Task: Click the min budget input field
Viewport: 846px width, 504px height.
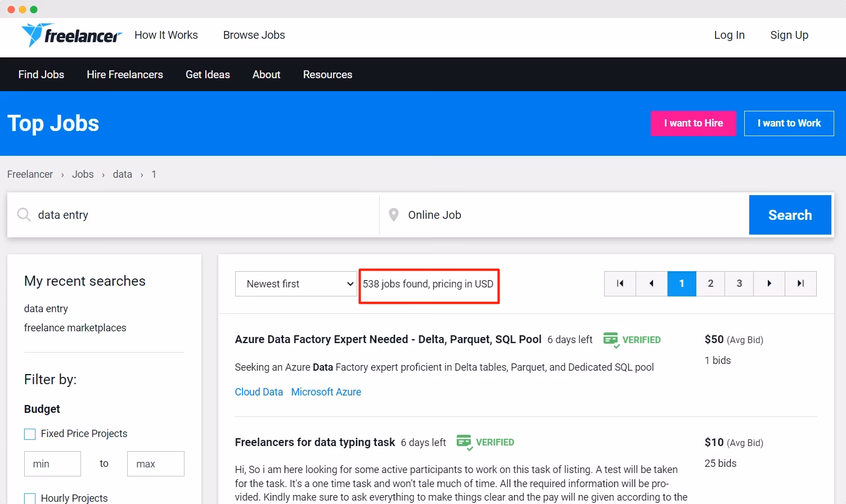Action: point(52,464)
